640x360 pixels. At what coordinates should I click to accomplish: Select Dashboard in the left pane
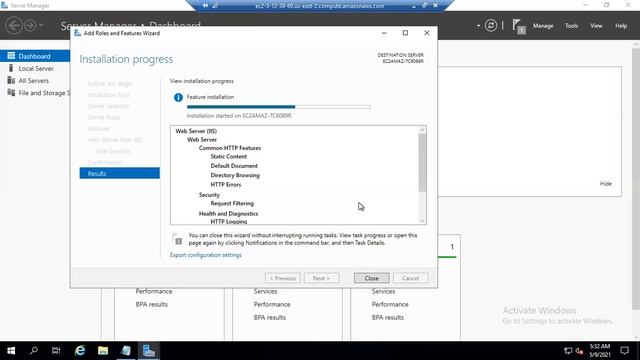[35, 56]
